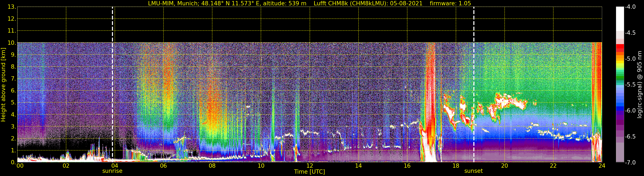644x176 pixels.
Task: Click the 'sunset' label below the axis
Action: point(474,171)
